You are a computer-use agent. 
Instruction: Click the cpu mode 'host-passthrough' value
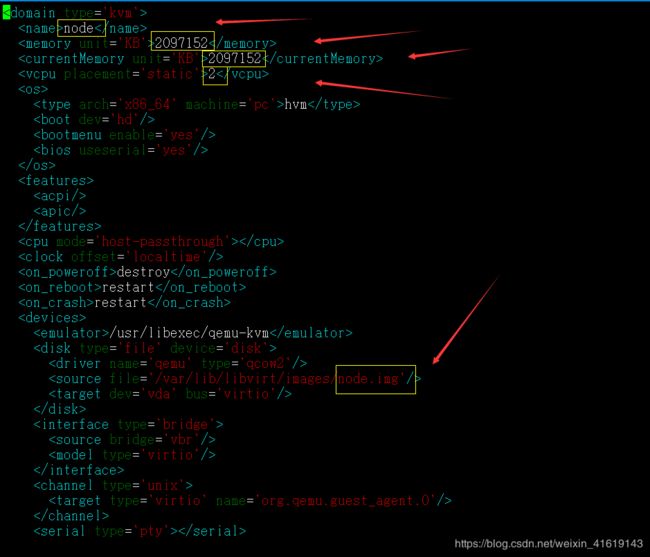click(162, 241)
